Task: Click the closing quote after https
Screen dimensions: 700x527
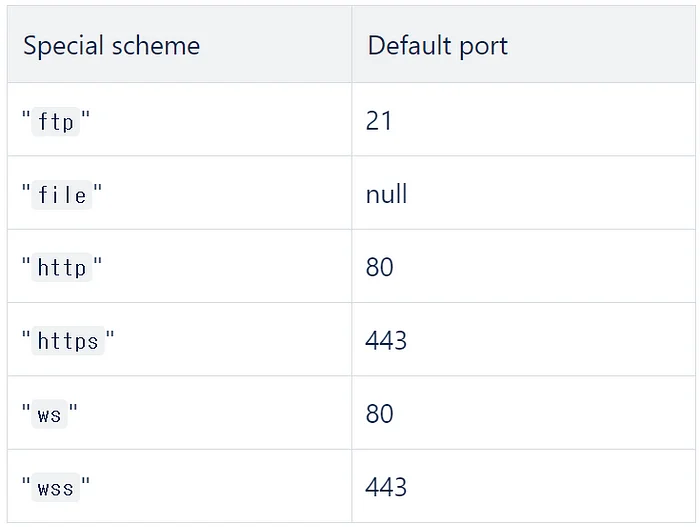Action: coord(110,337)
